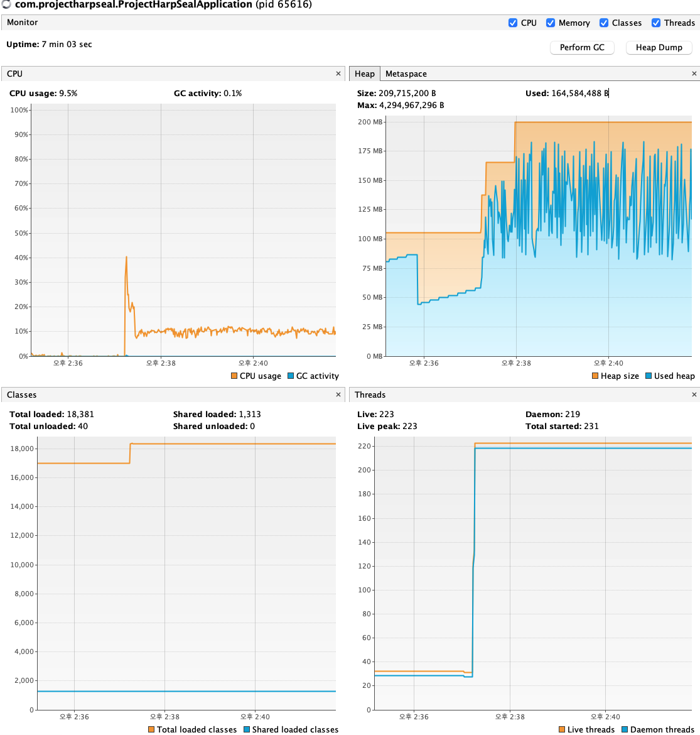This screenshot has width=700, height=735.
Task: Click the Daemon threads legend icon
Action: pos(625,729)
